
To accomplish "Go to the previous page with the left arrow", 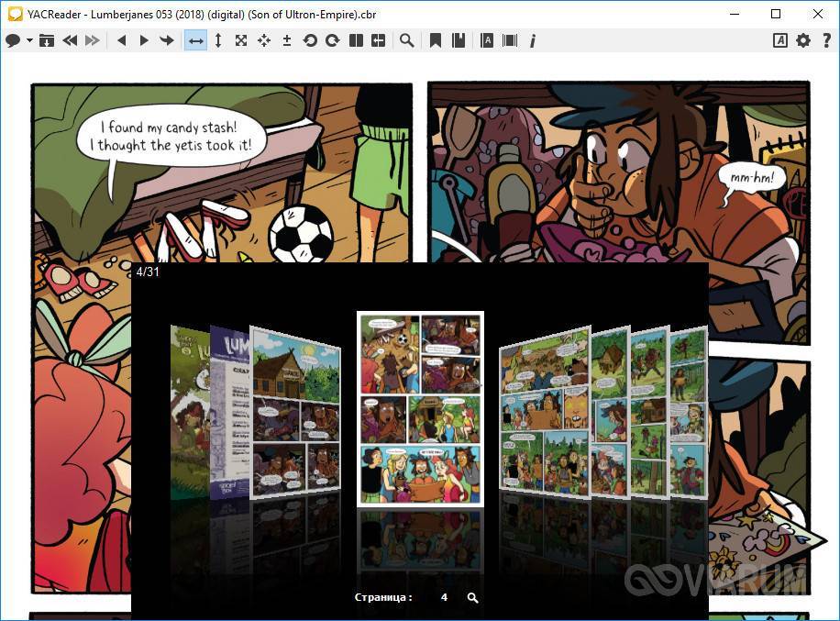I will coord(121,40).
